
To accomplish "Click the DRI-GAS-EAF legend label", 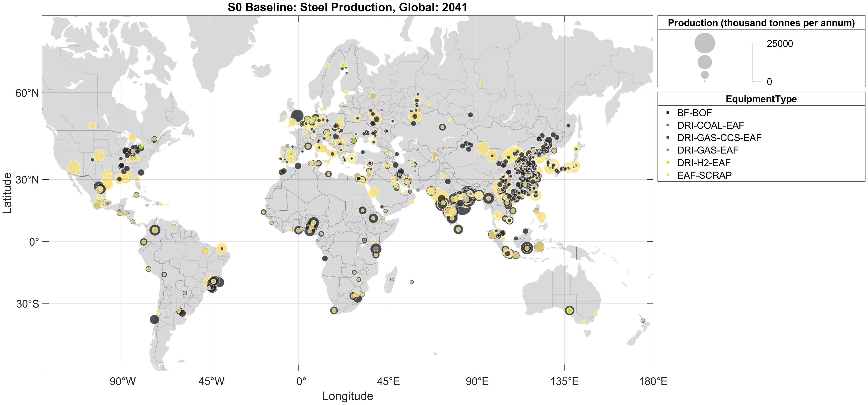I will coord(707,150).
